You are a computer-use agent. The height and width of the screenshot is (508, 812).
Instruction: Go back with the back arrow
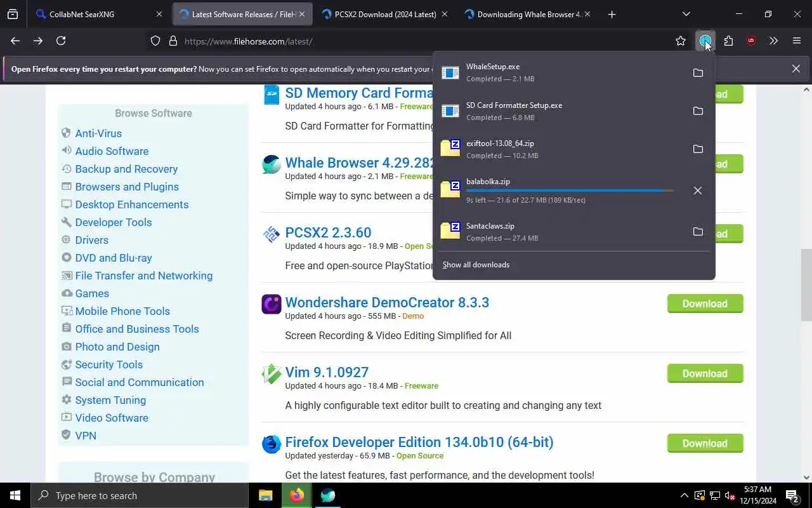[x=15, y=41]
